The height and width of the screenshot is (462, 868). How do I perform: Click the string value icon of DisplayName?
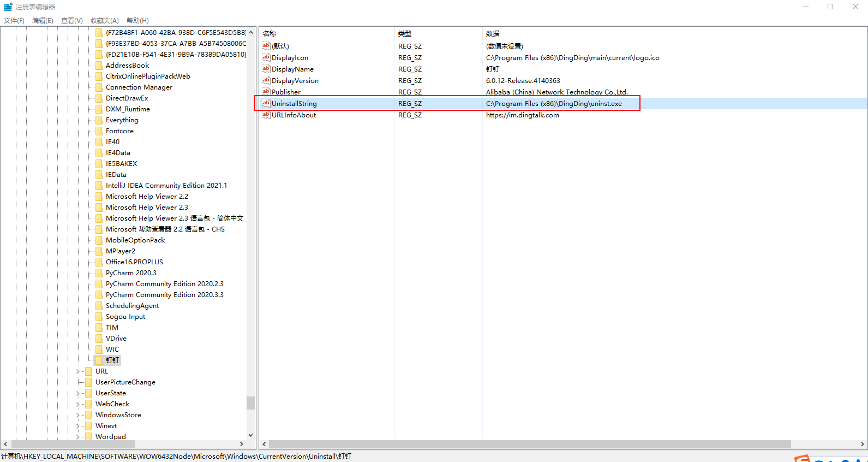click(266, 69)
